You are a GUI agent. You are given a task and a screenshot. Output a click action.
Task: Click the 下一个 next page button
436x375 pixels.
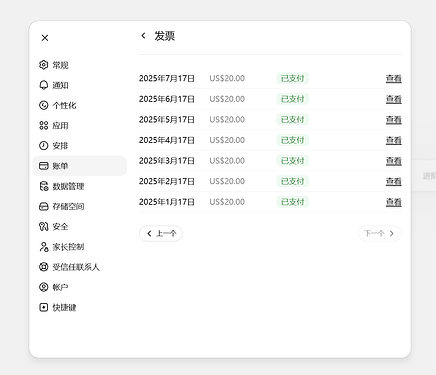click(380, 233)
